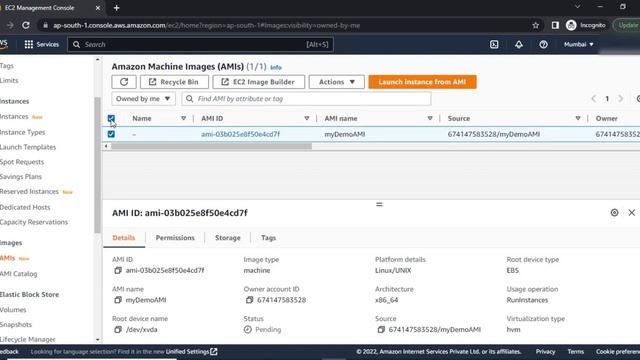
Task: Copy the AMI ID in details
Action: 118,270
